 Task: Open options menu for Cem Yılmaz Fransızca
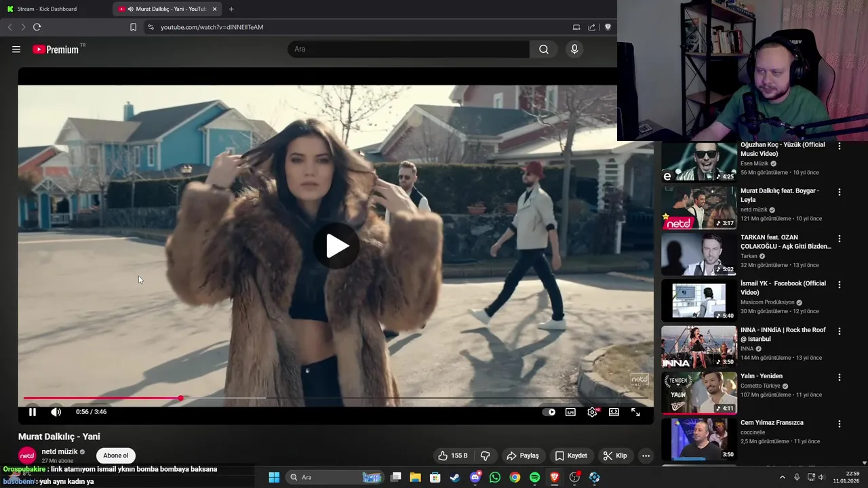click(840, 424)
